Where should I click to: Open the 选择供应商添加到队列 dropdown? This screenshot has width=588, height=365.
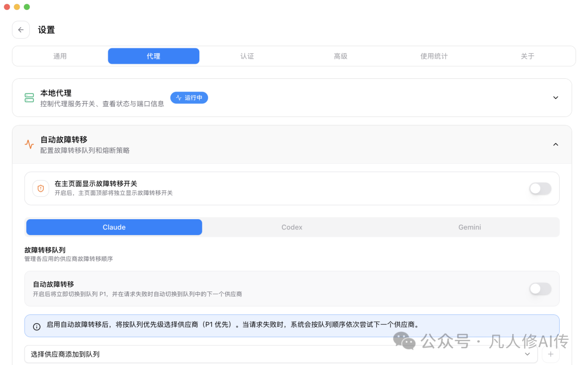point(272,354)
